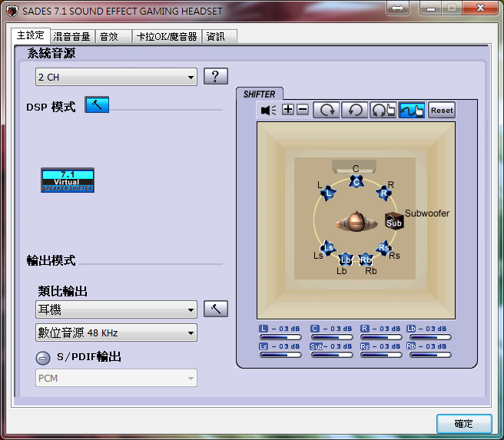Click the 確定 confirm button
Image resolution: width=504 pixels, height=440 pixels.
[x=464, y=424]
